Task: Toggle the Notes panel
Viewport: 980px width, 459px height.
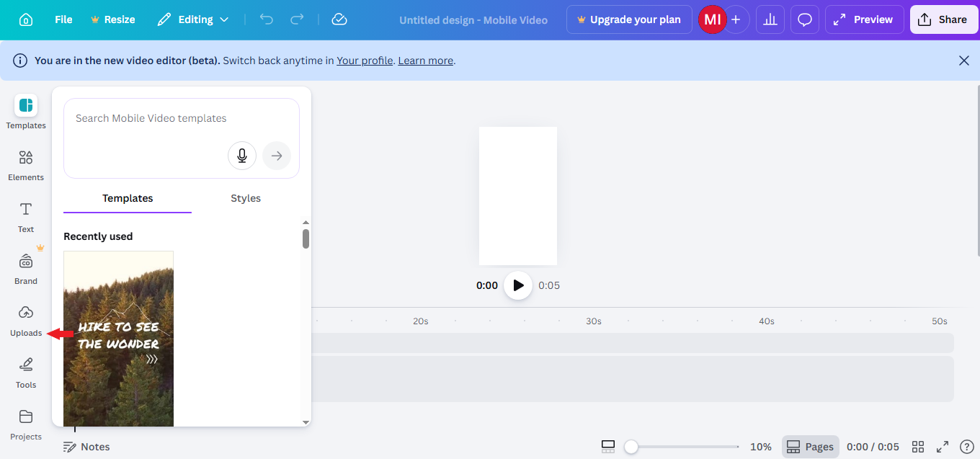Action: pyautogui.click(x=86, y=447)
